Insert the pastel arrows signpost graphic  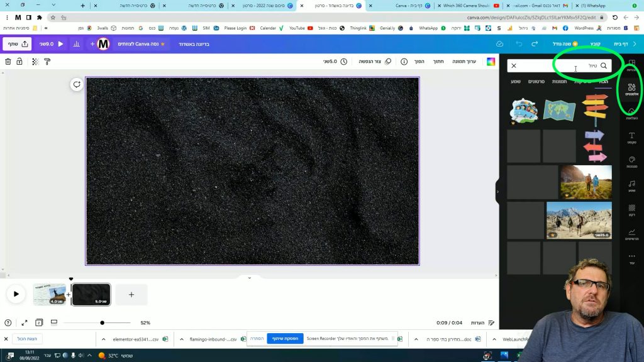coord(595,146)
